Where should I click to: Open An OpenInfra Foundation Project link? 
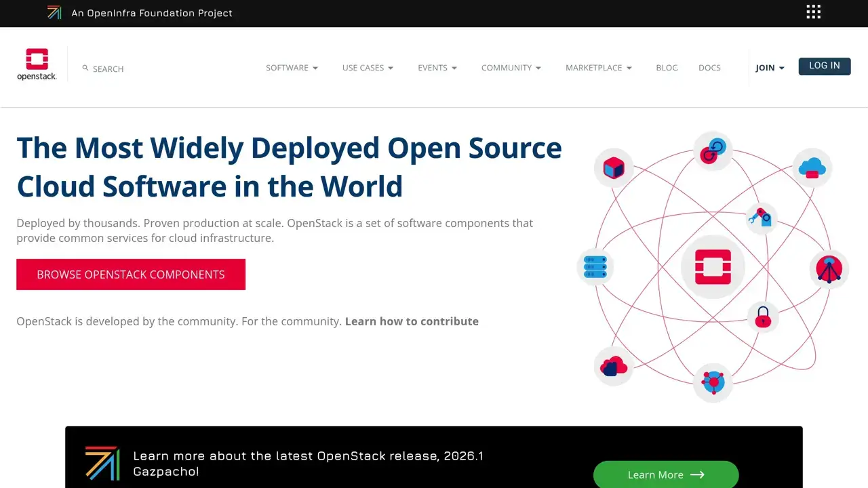click(152, 13)
